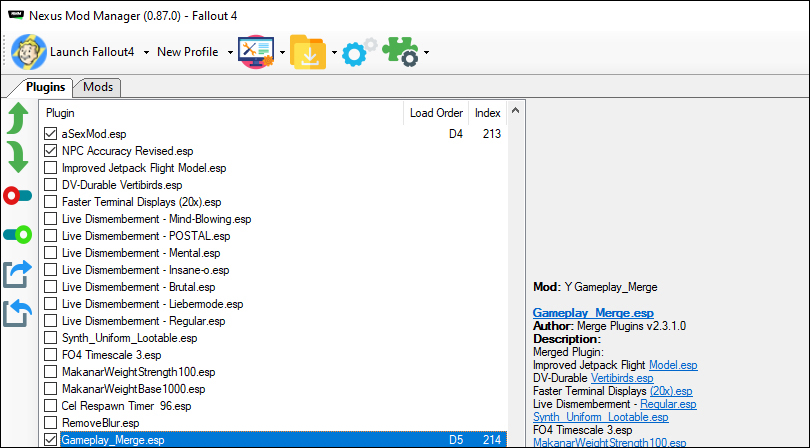Image resolution: width=810 pixels, height=448 pixels.
Task: Click Gameplay_Merge.esp load order D5
Action: pyautogui.click(x=456, y=440)
